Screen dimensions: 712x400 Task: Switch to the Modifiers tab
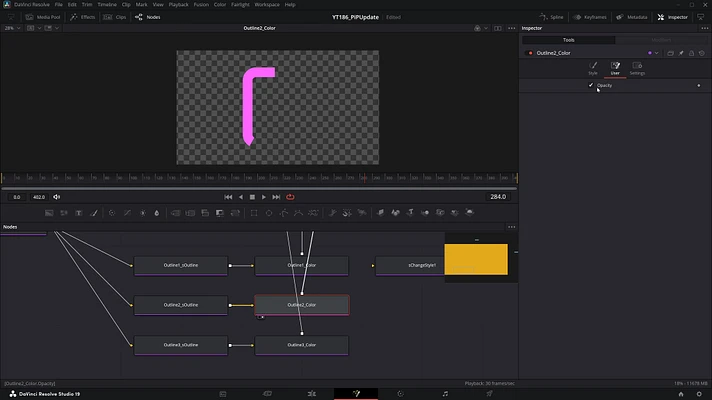click(x=661, y=40)
